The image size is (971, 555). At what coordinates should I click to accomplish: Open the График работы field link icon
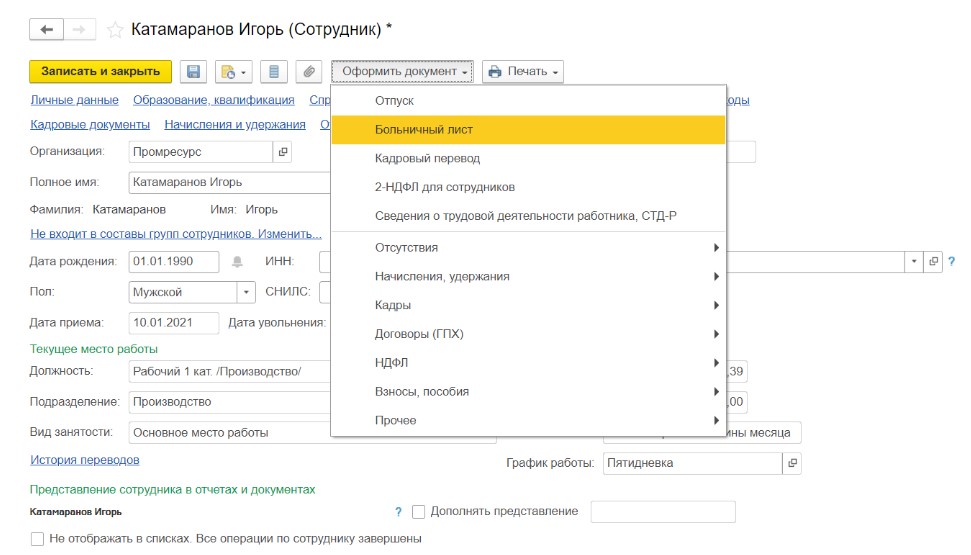(x=792, y=464)
